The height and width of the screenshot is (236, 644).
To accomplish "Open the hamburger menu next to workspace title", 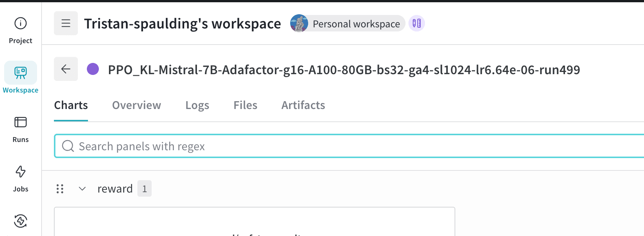I will pos(66,23).
